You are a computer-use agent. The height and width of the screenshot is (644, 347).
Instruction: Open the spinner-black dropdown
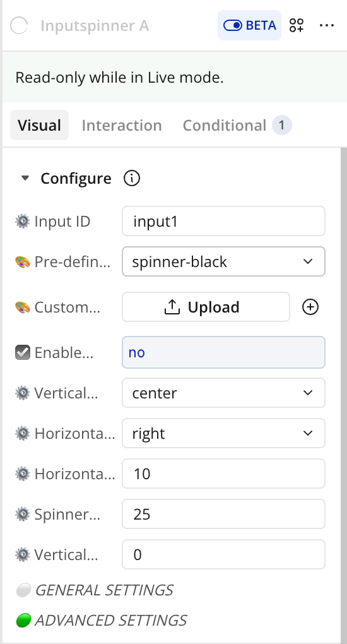(223, 261)
